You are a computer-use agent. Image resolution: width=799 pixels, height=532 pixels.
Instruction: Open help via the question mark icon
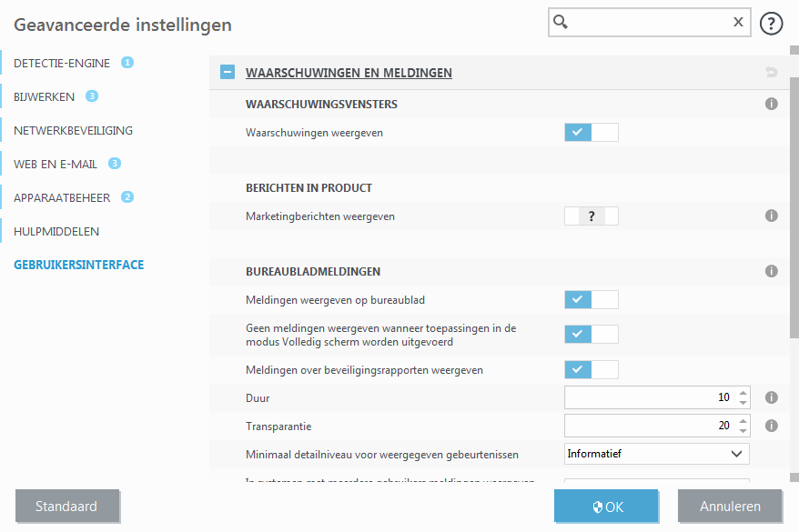tap(771, 23)
